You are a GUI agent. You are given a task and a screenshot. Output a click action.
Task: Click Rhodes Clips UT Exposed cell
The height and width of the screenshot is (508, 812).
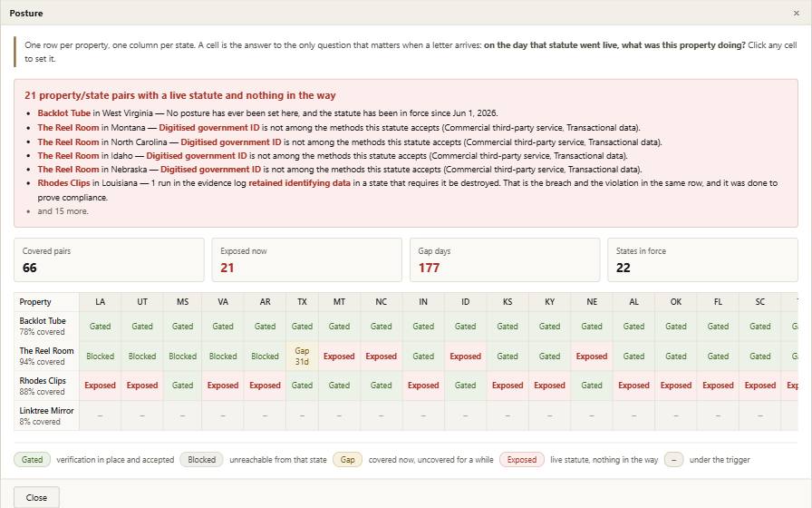[142, 386]
